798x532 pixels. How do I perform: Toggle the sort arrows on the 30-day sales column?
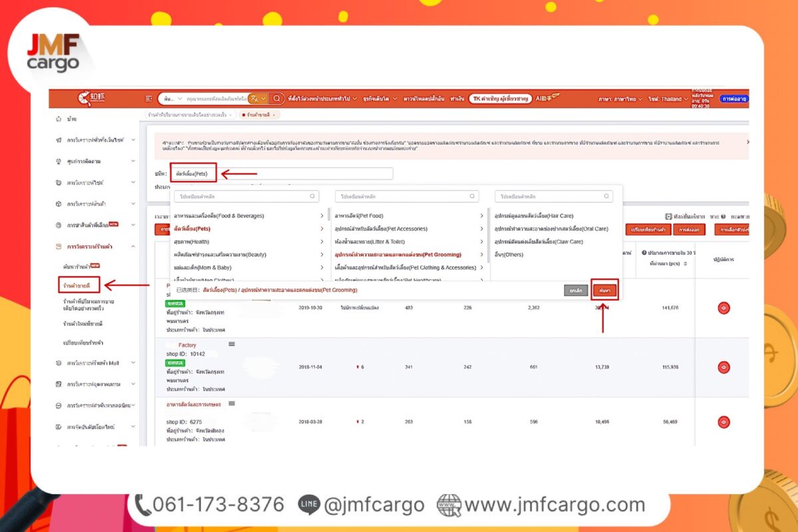[x=685, y=263]
